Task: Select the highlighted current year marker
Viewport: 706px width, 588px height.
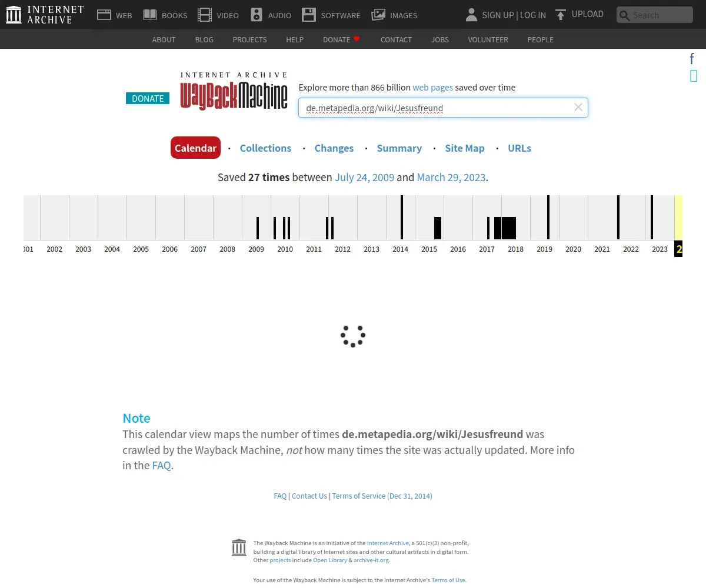Action: click(678, 249)
